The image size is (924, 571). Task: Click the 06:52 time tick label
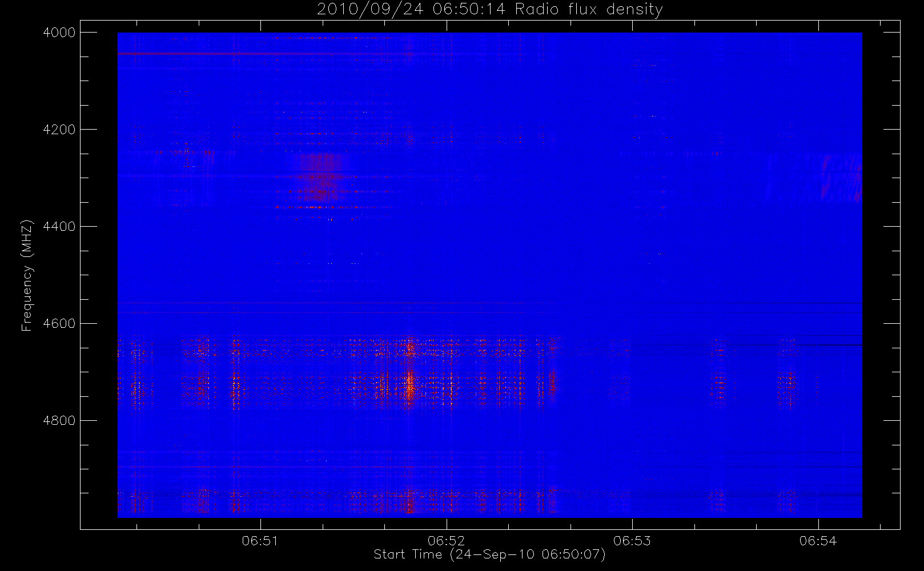pos(447,541)
